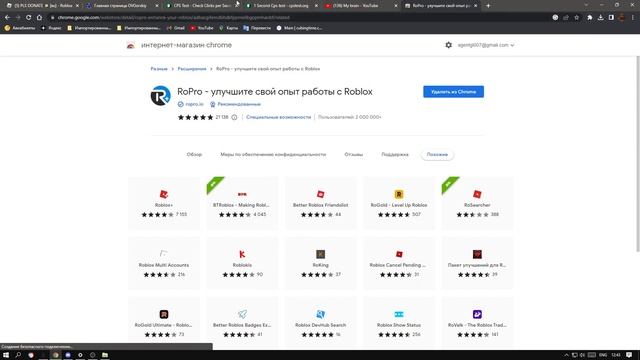
Task: Click the rating info icon
Action: click(x=234, y=117)
